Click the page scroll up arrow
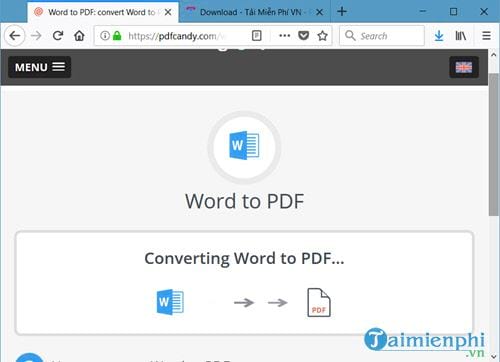 point(494,55)
